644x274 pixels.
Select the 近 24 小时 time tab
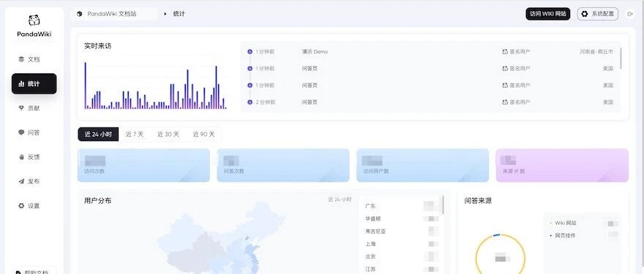tap(98, 134)
